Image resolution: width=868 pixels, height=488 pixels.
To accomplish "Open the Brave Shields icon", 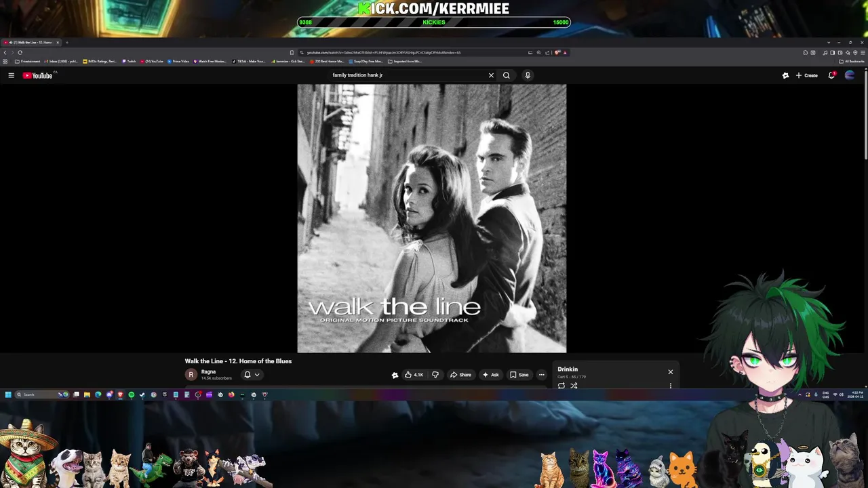I will [557, 52].
